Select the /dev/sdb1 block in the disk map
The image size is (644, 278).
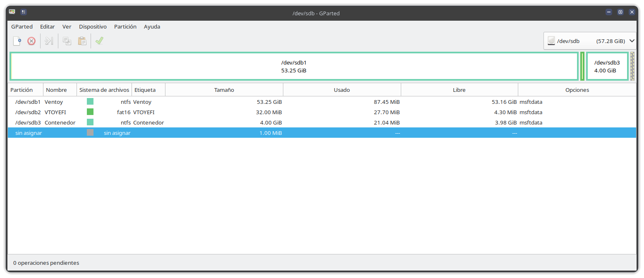(294, 66)
